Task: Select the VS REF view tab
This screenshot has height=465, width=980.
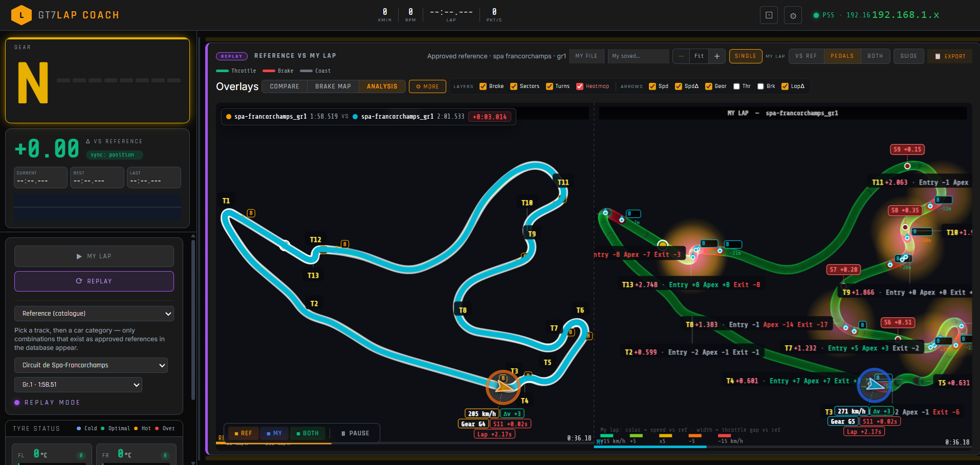Action: (x=806, y=56)
